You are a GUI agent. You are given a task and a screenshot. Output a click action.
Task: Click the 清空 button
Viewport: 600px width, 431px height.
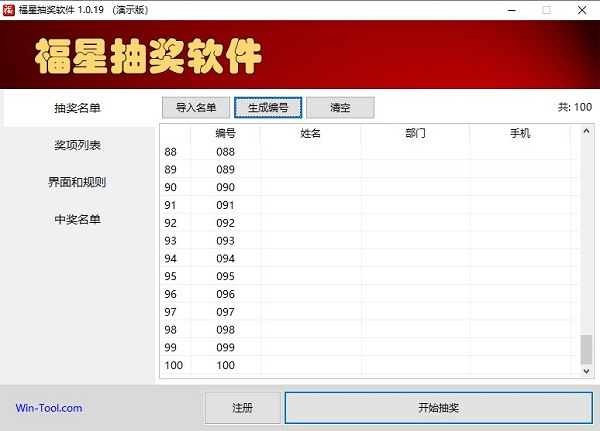pos(340,108)
